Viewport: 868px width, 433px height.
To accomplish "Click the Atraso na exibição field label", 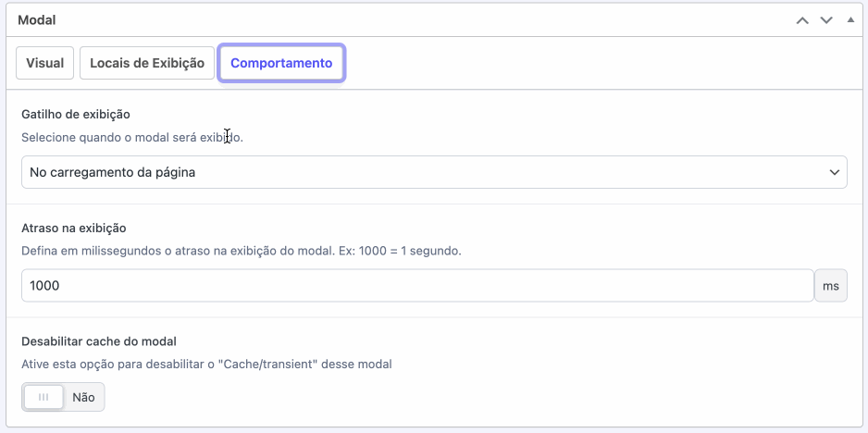I will pyautogui.click(x=74, y=228).
